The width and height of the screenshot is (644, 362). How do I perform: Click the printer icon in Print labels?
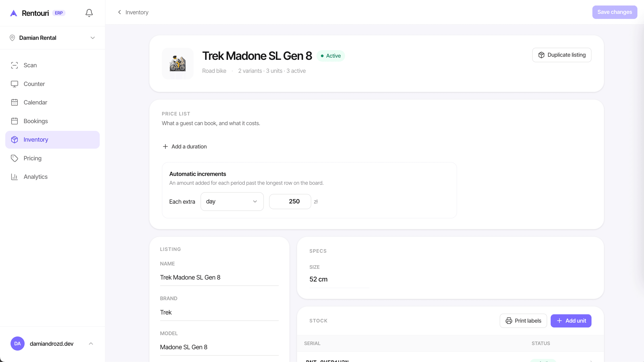click(509, 321)
